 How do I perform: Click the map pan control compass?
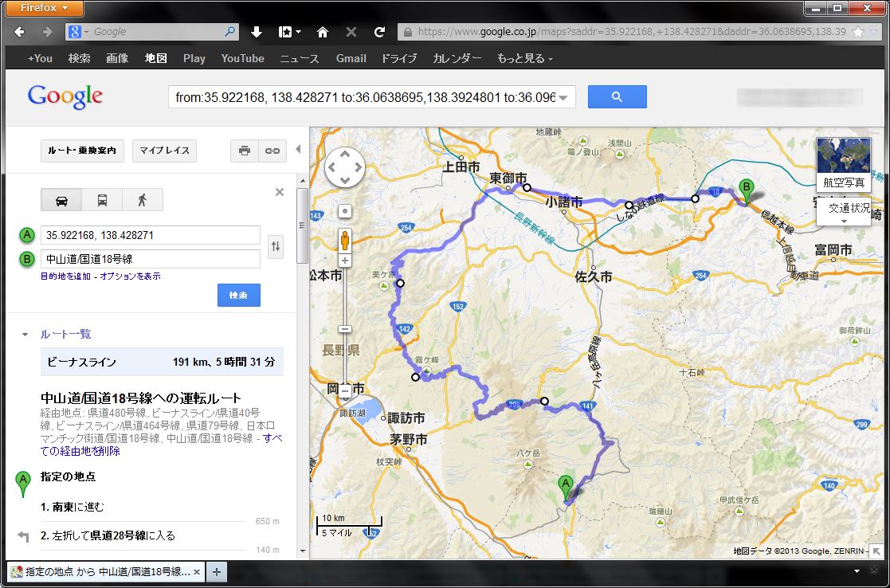pos(344,167)
